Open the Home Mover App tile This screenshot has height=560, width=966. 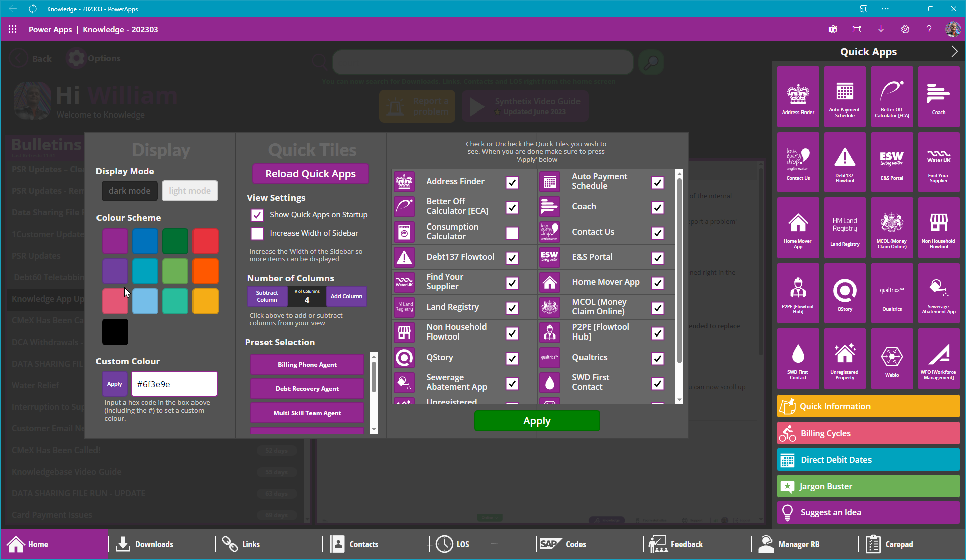(x=798, y=228)
